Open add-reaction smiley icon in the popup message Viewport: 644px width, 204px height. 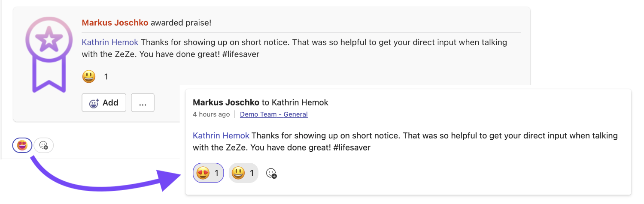[271, 173]
